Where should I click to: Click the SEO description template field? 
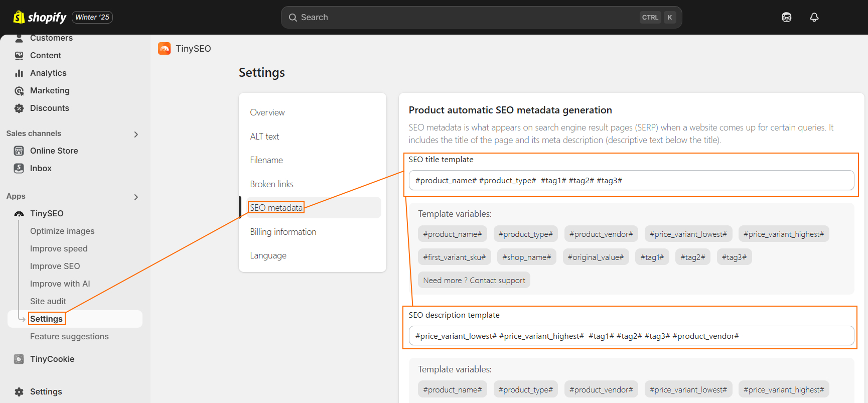click(x=631, y=336)
